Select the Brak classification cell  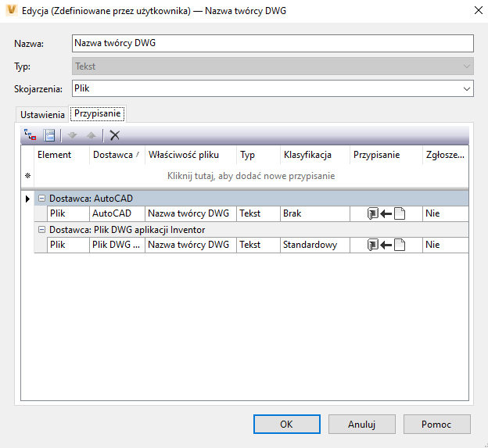point(315,213)
